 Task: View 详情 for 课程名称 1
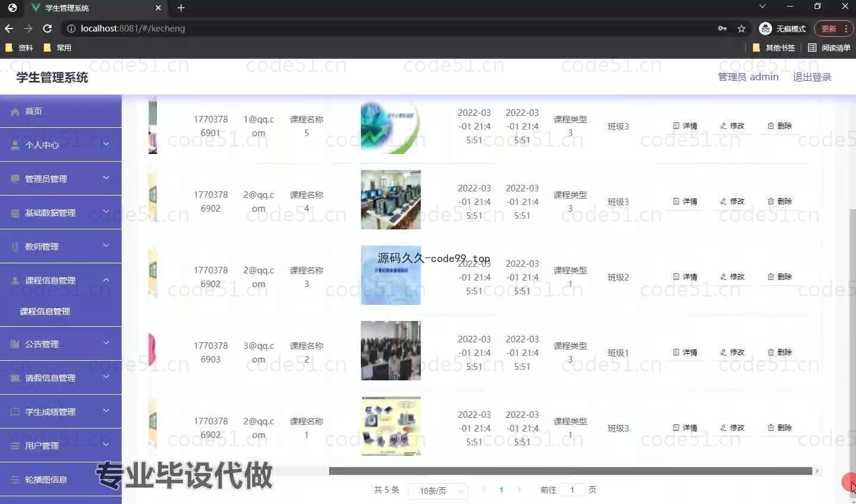685,428
